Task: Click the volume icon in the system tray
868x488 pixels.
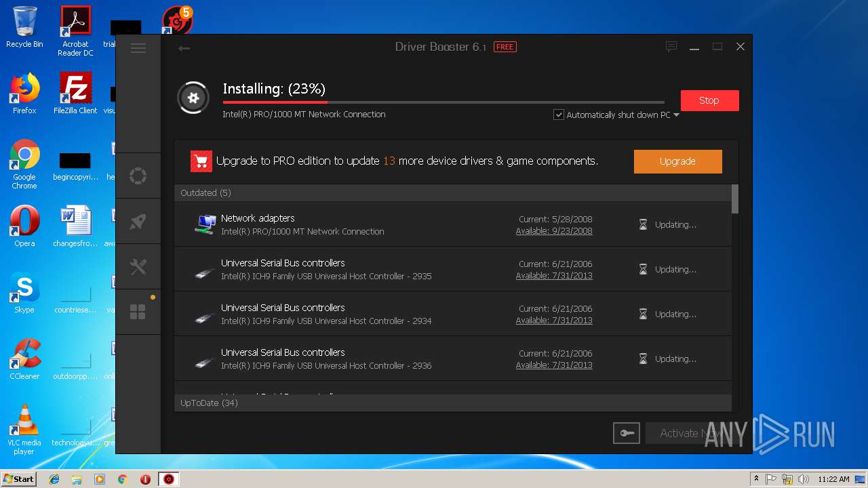Action: [x=803, y=479]
